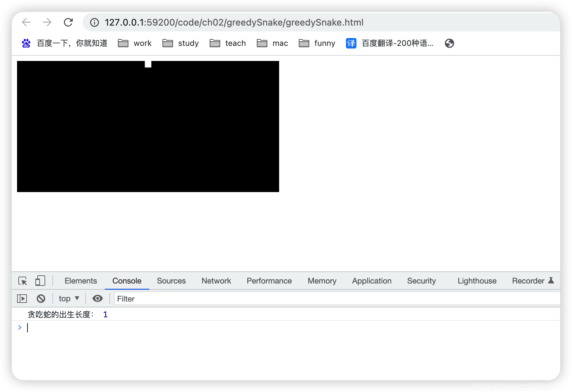Screen dimensions: 572x392
Task: Clear the console output
Action: [x=41, y=299]
